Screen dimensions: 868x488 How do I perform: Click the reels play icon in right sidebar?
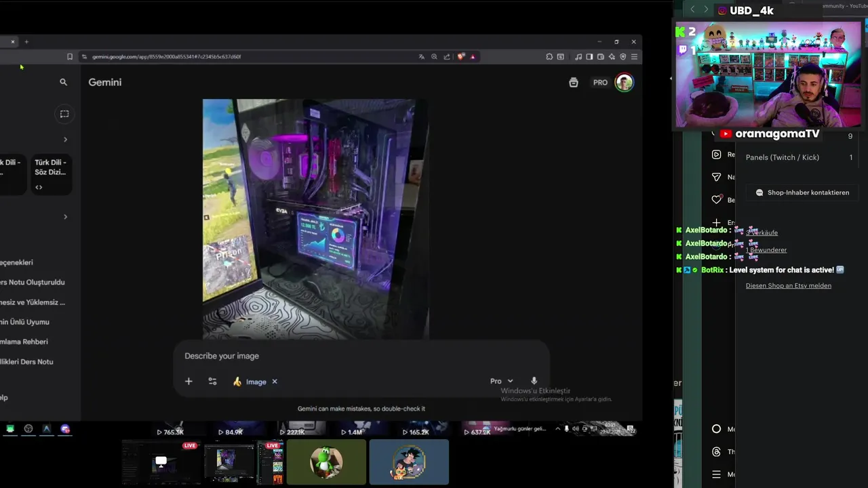coord(716,155)
